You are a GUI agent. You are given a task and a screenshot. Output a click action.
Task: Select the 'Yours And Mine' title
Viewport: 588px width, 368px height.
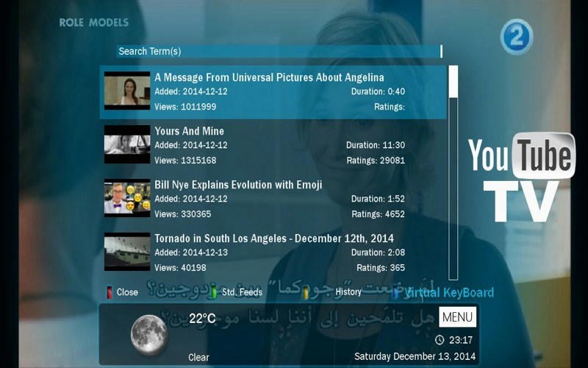(190, 131)
